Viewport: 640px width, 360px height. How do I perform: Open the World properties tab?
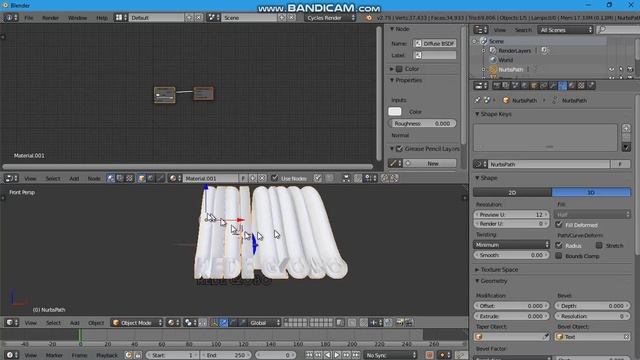[x=524, y=86]
